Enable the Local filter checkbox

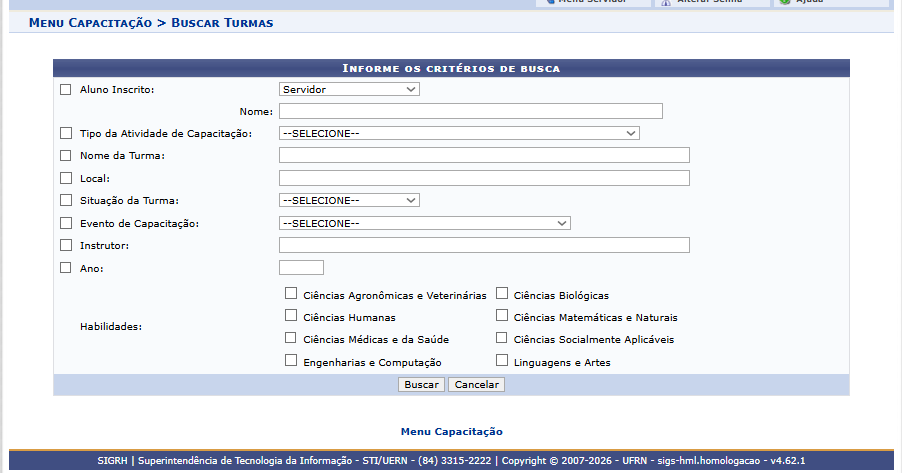coord(66,178)
